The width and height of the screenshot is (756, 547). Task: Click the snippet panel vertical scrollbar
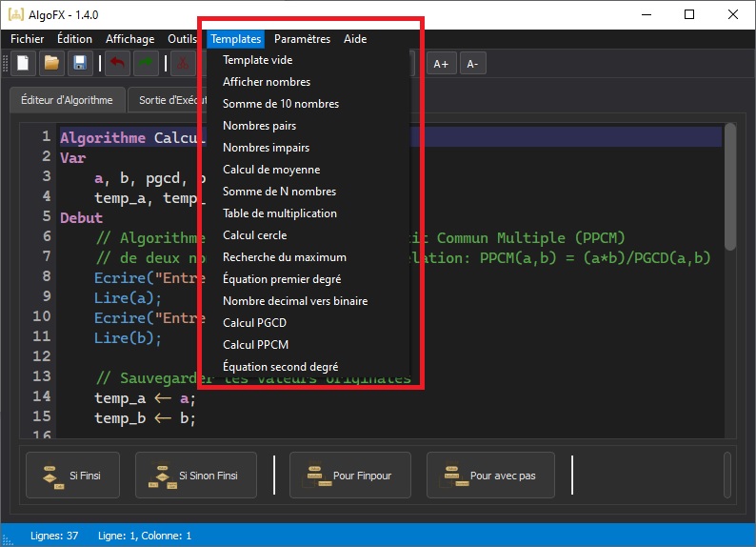coord(727,476)
